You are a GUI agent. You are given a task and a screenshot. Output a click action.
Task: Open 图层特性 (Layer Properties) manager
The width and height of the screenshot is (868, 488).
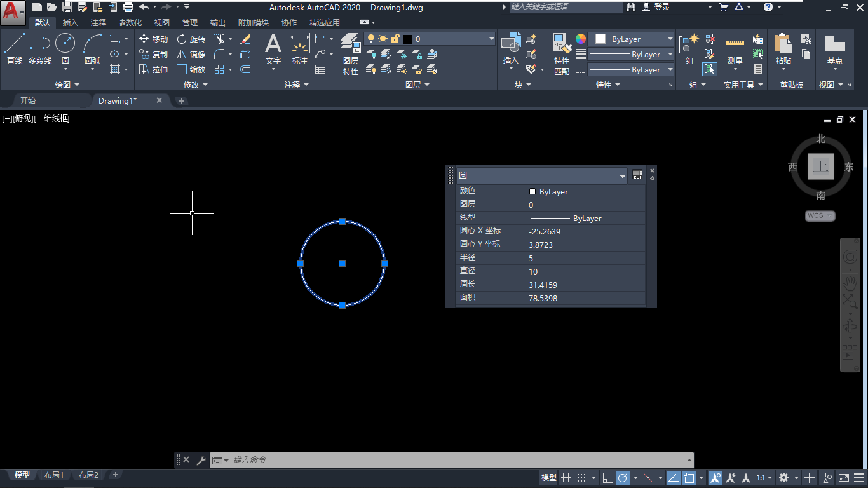point(351,54)
